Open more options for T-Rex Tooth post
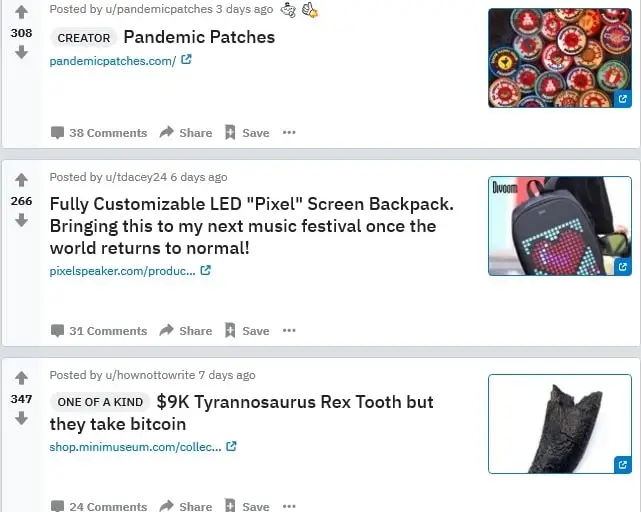The image size is (641, 512). click(x=289, y=506)
